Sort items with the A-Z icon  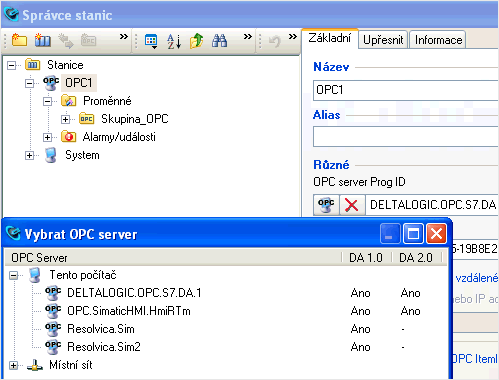click(x=174, y=41)
